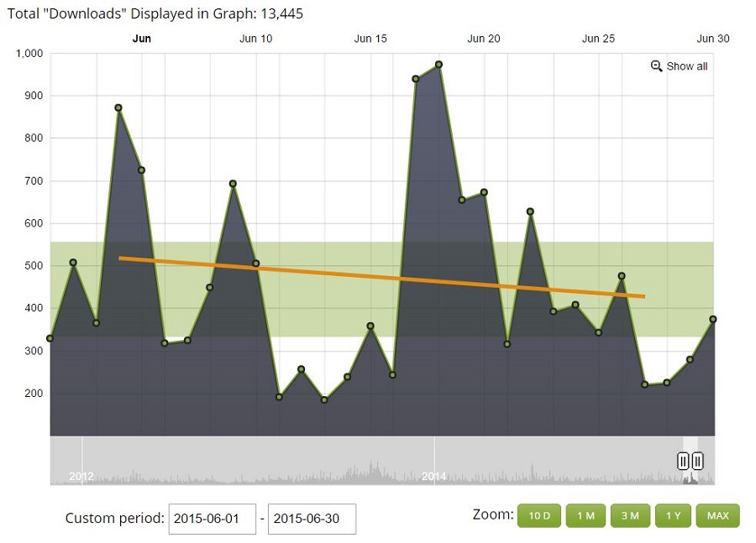Click the Custom period label

click(x=115, y=519)
